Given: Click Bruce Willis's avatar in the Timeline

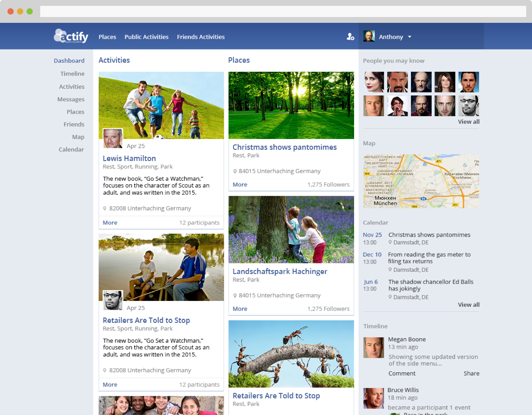Looking at the screenshot, I should coord(374,398).
